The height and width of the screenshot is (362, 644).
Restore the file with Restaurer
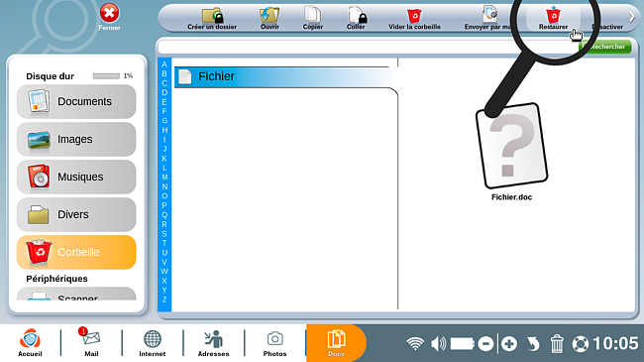tap(553, 19)
